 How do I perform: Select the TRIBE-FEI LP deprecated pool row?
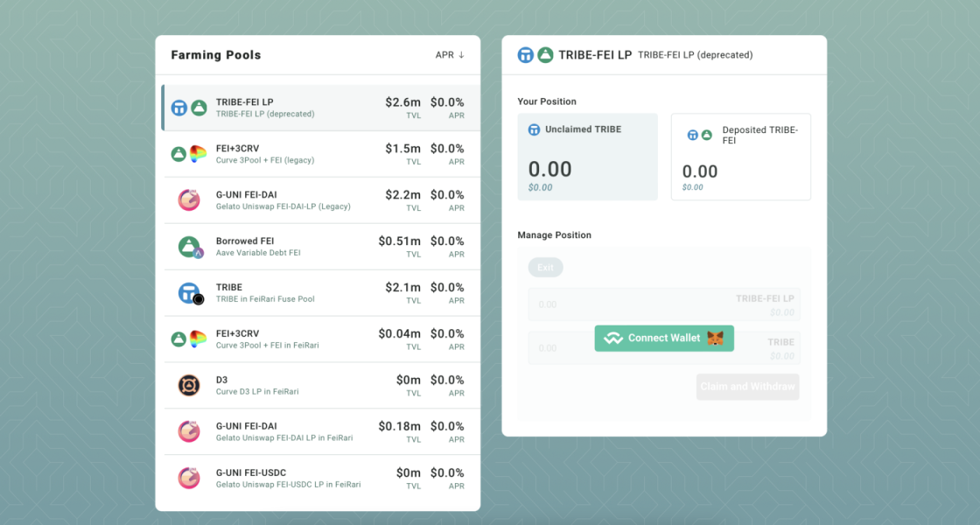(x=320, y=108)
